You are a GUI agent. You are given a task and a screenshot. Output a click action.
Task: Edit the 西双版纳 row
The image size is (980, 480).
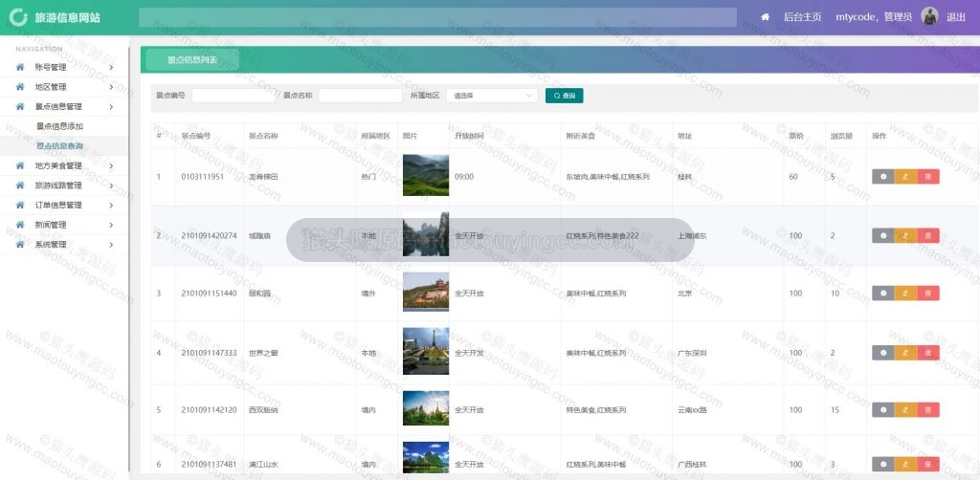pyautogui.click(x=905, y=410)
